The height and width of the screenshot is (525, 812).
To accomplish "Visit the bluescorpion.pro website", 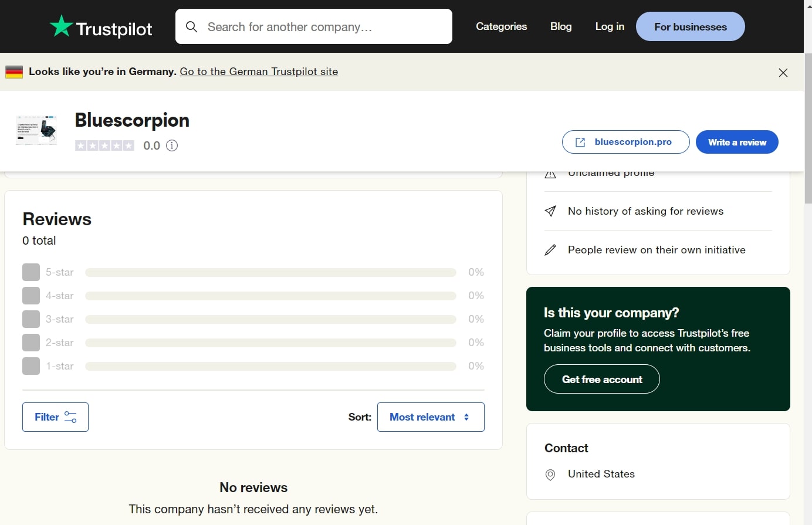I will tap(625, 142).
